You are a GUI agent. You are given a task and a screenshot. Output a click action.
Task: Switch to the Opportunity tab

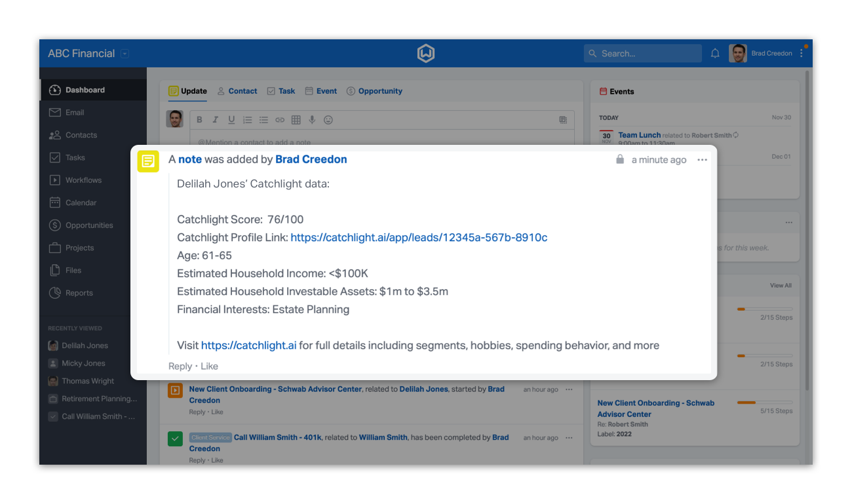point(374,91)
